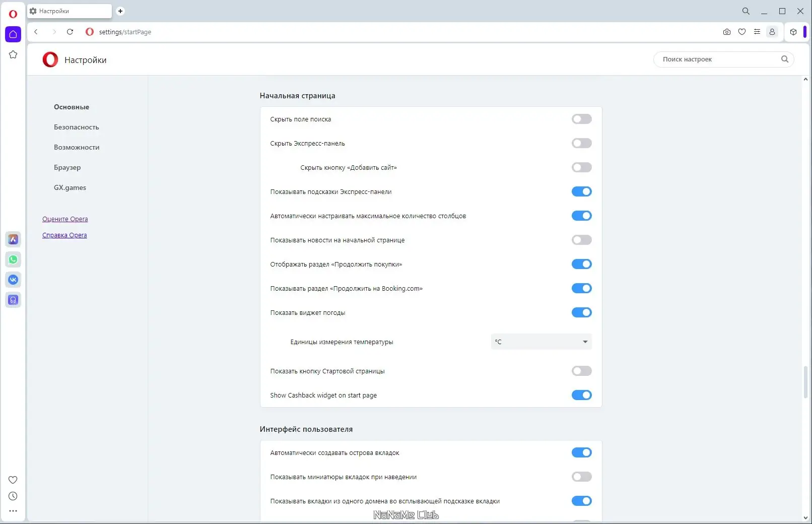Viewport: 812px width, 524px height.
Task: Open VK messenger in the sidebar
Action: tap(13, 280)
